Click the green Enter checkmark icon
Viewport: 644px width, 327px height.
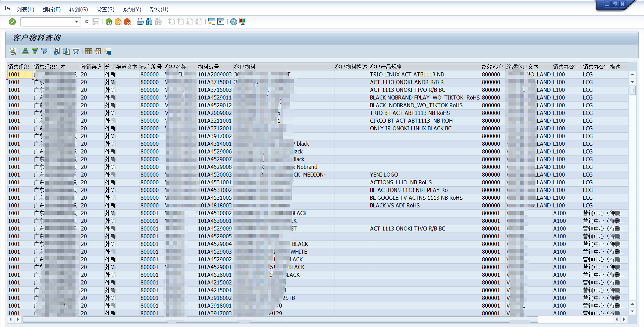tap(12, 22)
